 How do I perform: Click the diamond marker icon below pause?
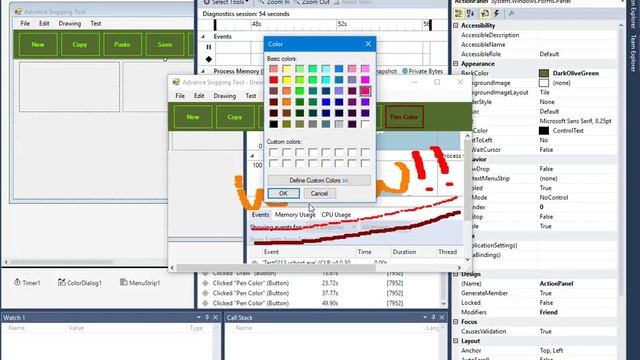click(209, 59)
